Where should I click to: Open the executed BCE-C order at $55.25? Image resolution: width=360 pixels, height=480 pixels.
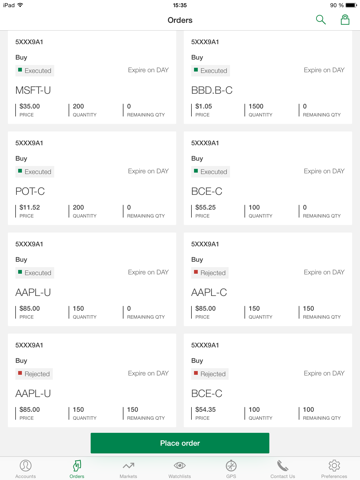point(268,178)
